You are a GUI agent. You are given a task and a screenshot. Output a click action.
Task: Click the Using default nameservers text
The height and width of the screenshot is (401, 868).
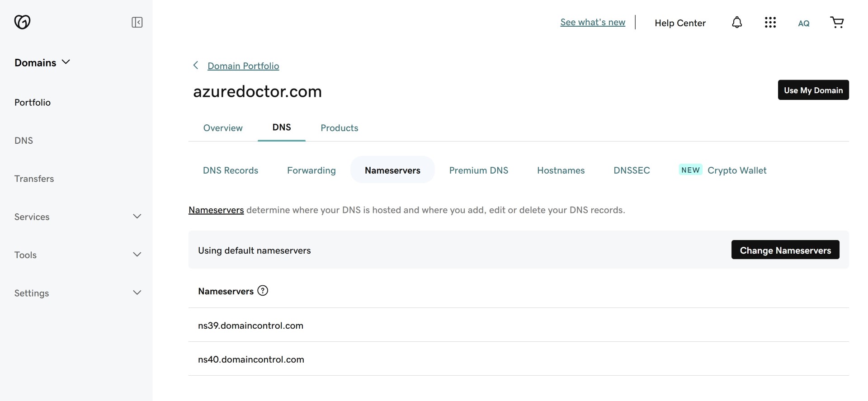254,250
